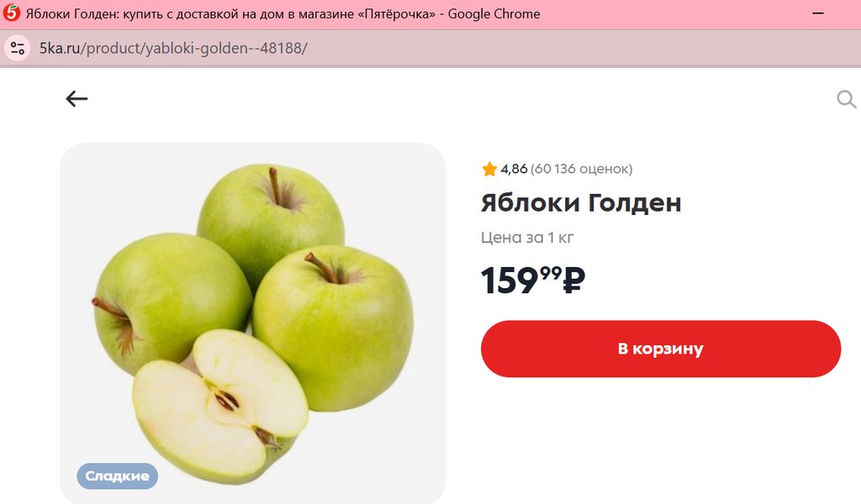The height and width of the screenshot is (504, 861).
Task: Click the 4,86 rating value
Action: 514,169
